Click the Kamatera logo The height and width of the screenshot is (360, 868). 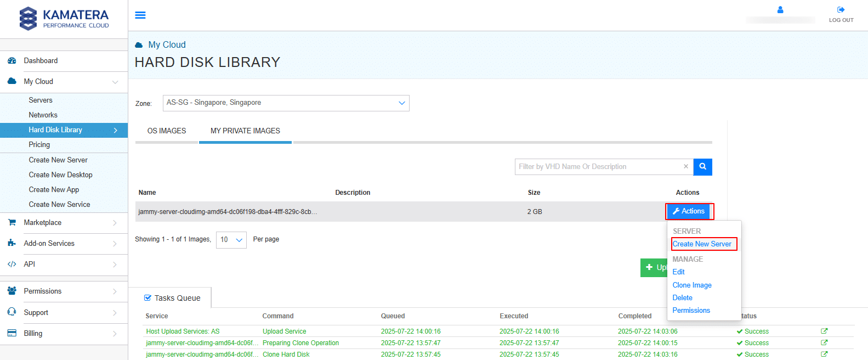(64, 19)
